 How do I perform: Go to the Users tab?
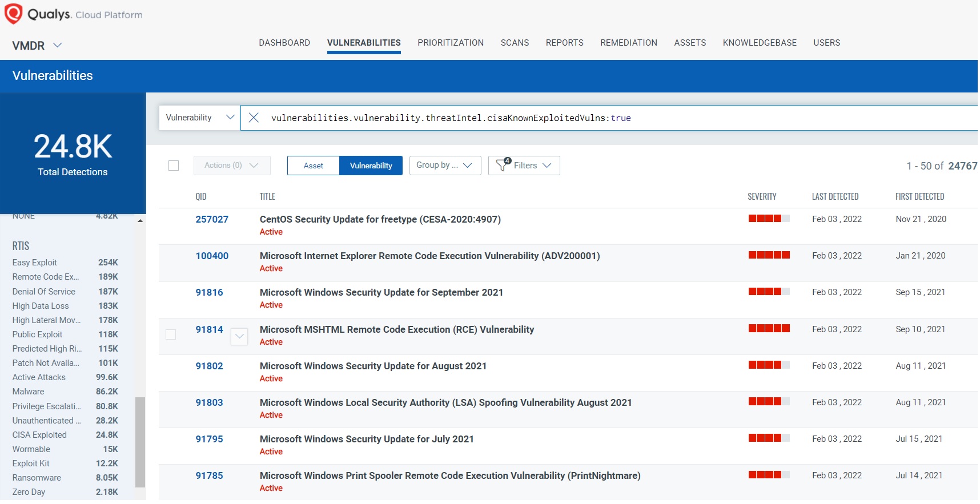[827, 43]
